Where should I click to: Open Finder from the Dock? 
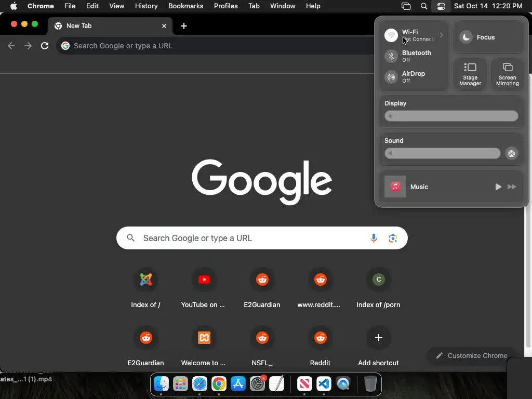click(x=161, y=384)
